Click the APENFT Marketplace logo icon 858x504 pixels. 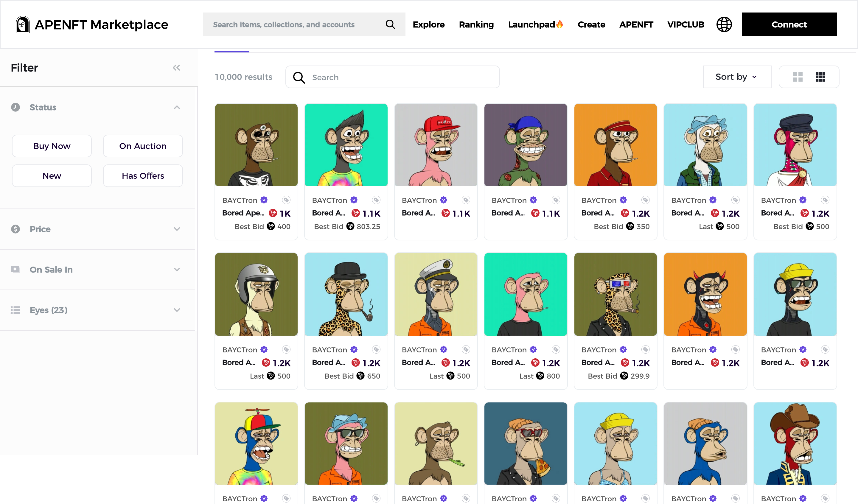[23, 24]
